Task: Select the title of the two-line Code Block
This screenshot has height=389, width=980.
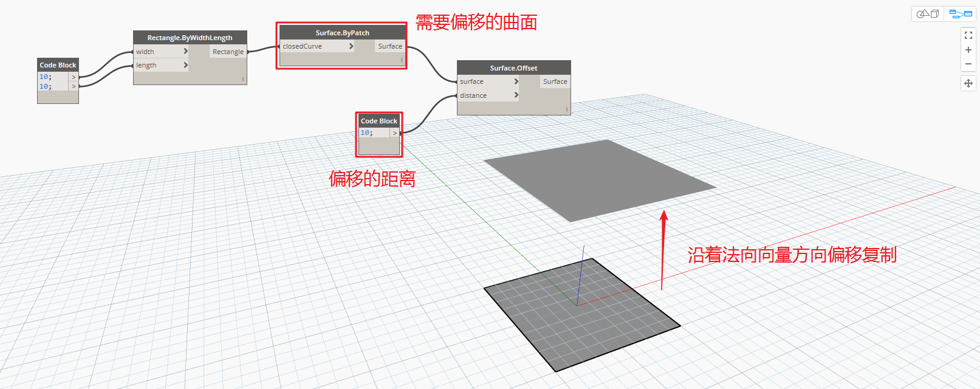Action: click(x=58, y=65)
